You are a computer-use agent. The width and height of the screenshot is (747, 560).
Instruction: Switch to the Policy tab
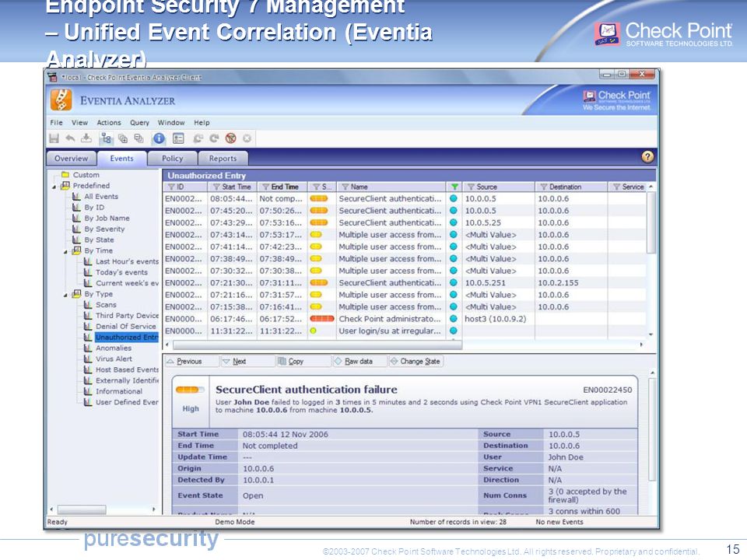click(172, 159)
